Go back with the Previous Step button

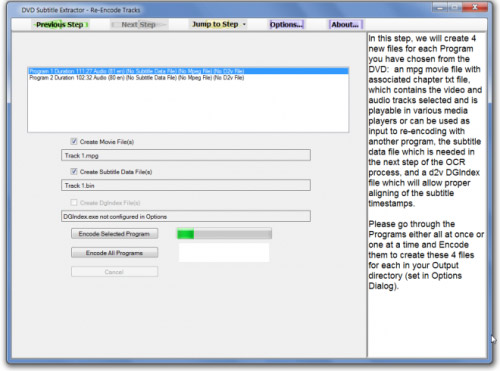tap(60, 25)
